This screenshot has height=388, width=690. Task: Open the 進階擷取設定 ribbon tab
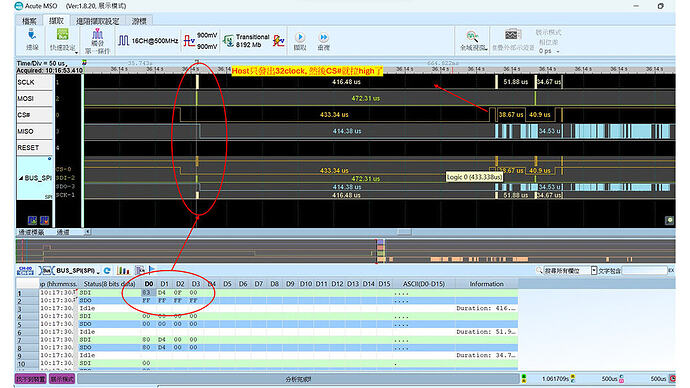(98, 21)
